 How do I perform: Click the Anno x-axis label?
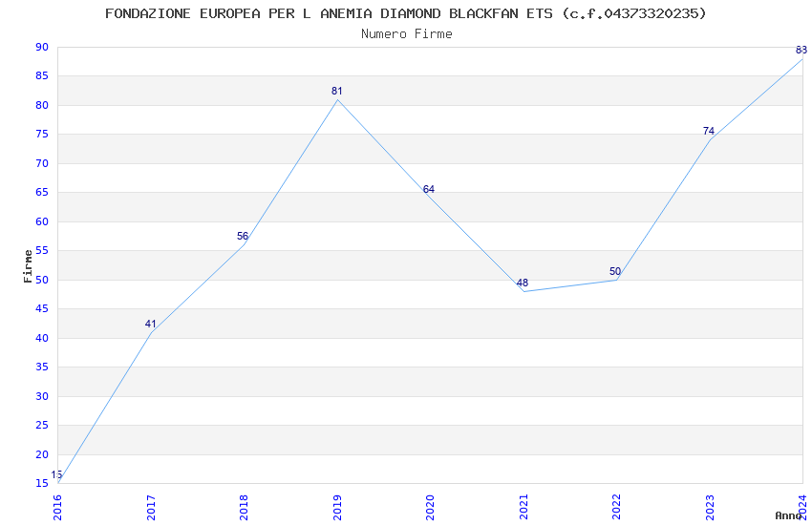point(788,515)
